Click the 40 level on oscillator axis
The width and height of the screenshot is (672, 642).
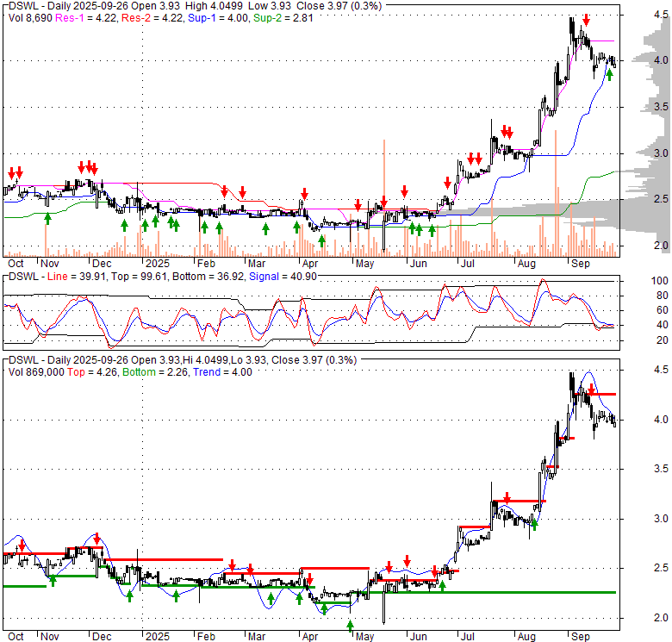[663, 325]
